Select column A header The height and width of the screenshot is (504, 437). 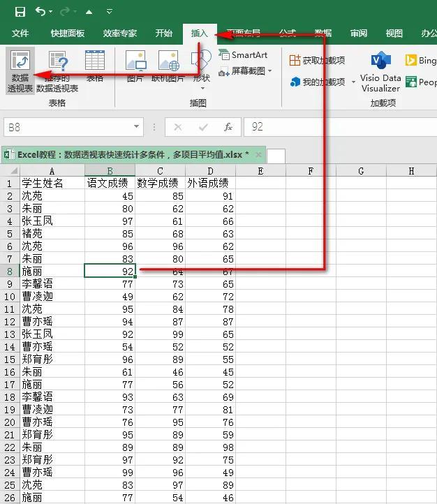pyautogui.click(x=52, y=171)
